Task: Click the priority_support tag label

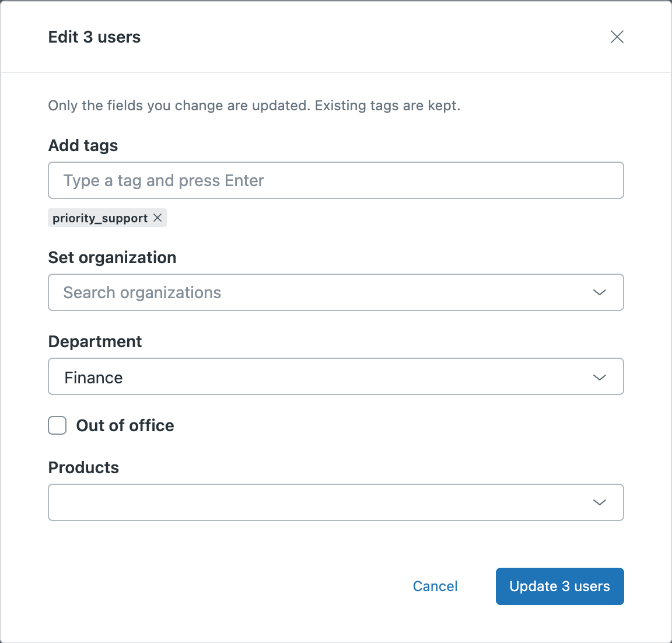Action: [x=100, y=218]
